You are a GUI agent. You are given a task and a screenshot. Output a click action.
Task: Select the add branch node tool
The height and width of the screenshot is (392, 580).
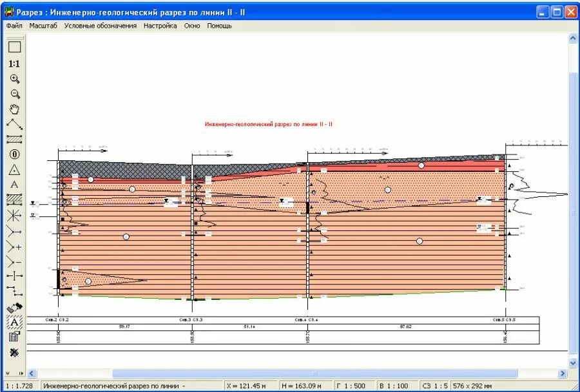(x=14, y=247)
